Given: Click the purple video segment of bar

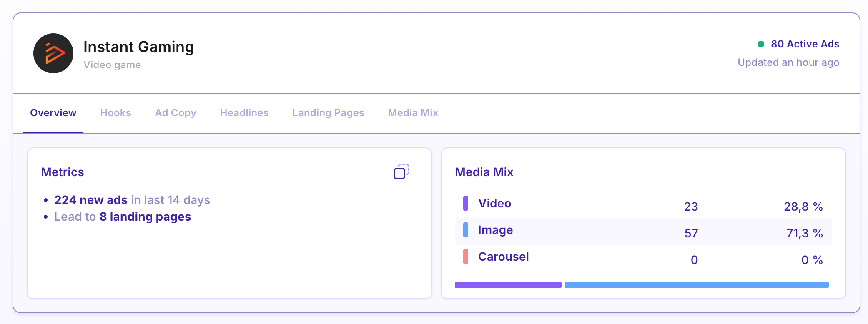Looking at the screenshot, I should click(x=508, y=285).
